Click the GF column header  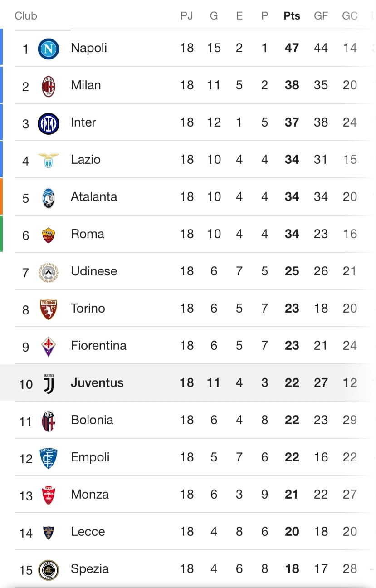point(321,16)
